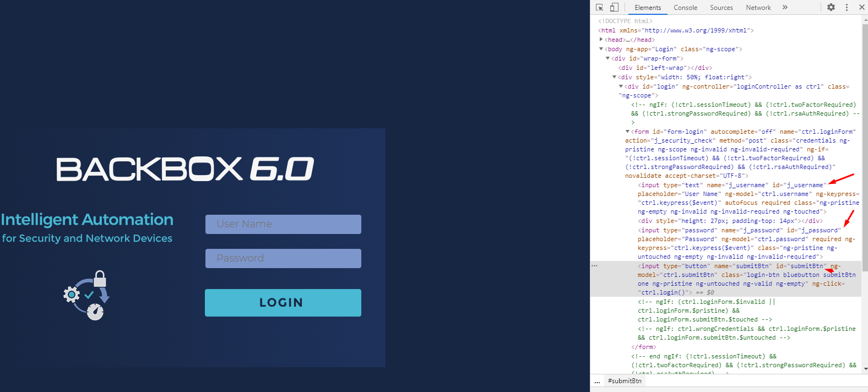Select the end ngIf comment line
This screenshot has height=392, width=868.
[x=744, y=365]
